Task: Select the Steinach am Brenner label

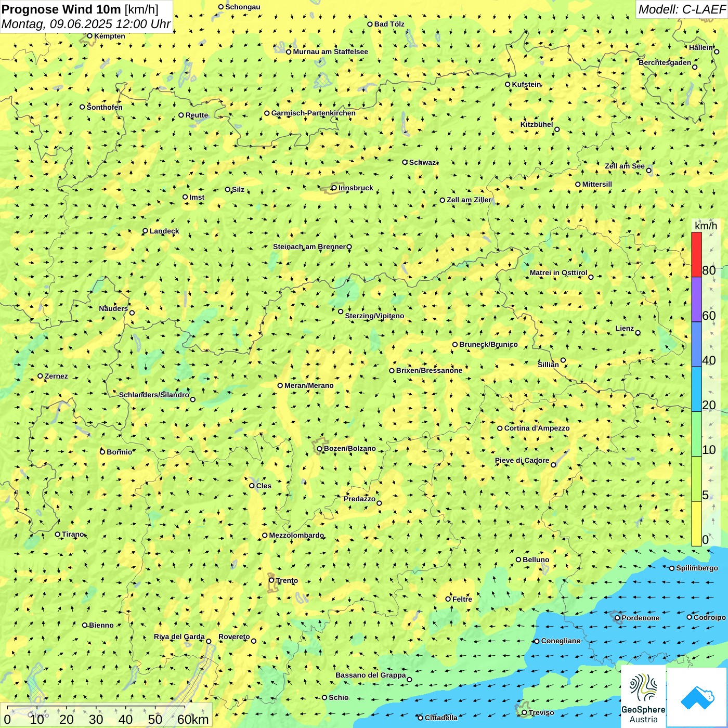Action: [309, 246]
